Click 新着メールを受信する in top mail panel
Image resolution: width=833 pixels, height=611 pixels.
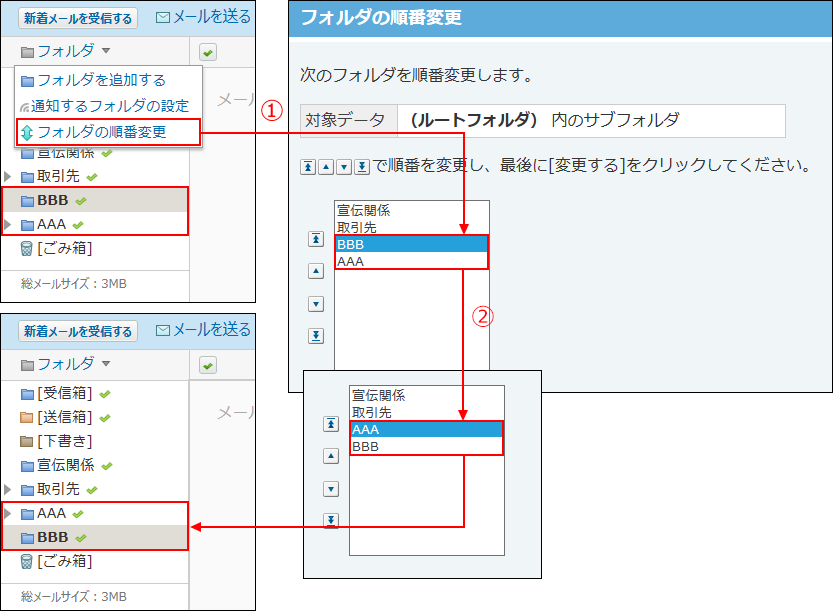(x=78, y=18)
